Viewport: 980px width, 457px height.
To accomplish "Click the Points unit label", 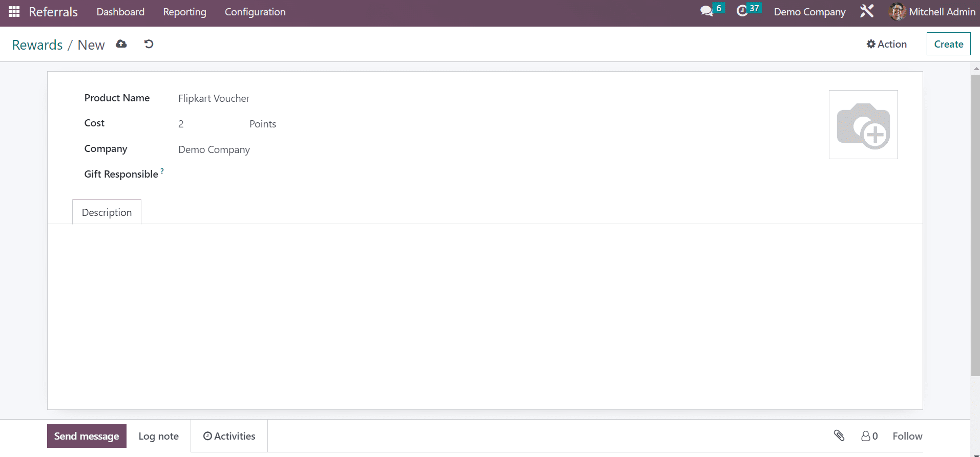I will (263, 124).
